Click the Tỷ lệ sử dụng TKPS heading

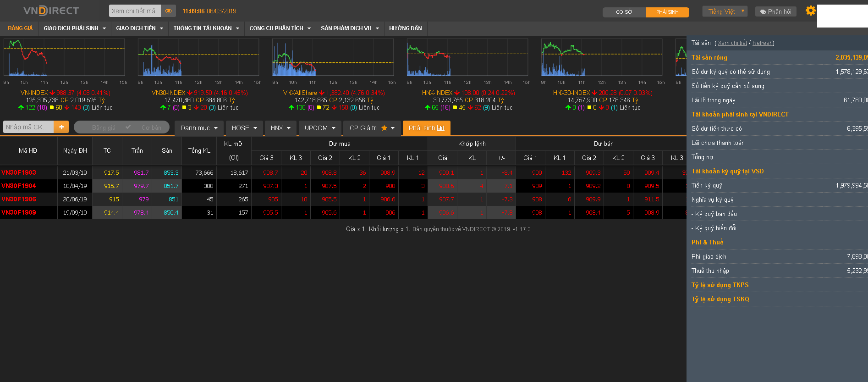coord(720,285)
